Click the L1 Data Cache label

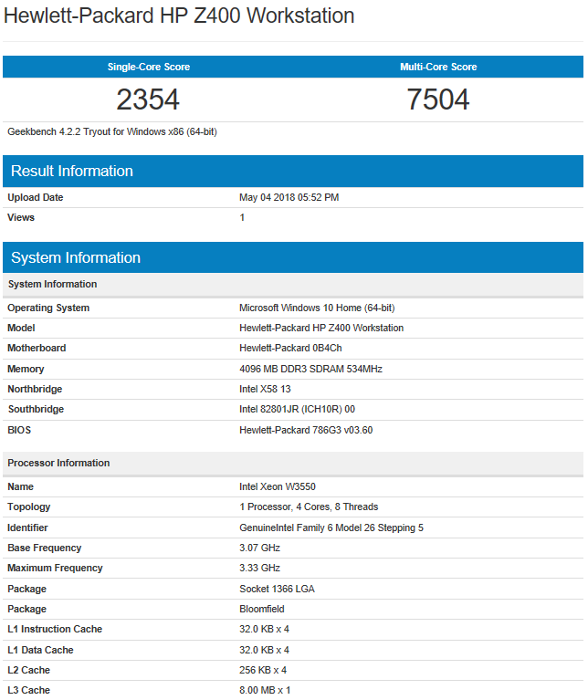click(40, 651)
